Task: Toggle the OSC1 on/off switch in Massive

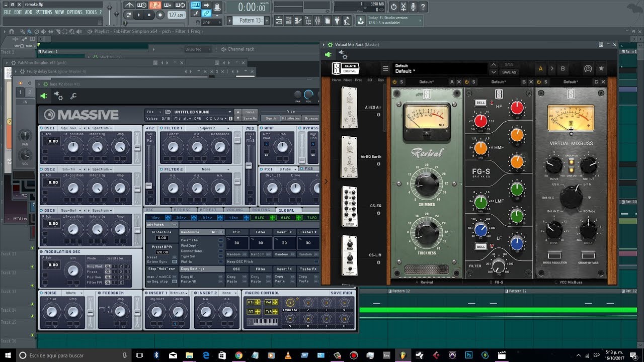Action: 42,128
